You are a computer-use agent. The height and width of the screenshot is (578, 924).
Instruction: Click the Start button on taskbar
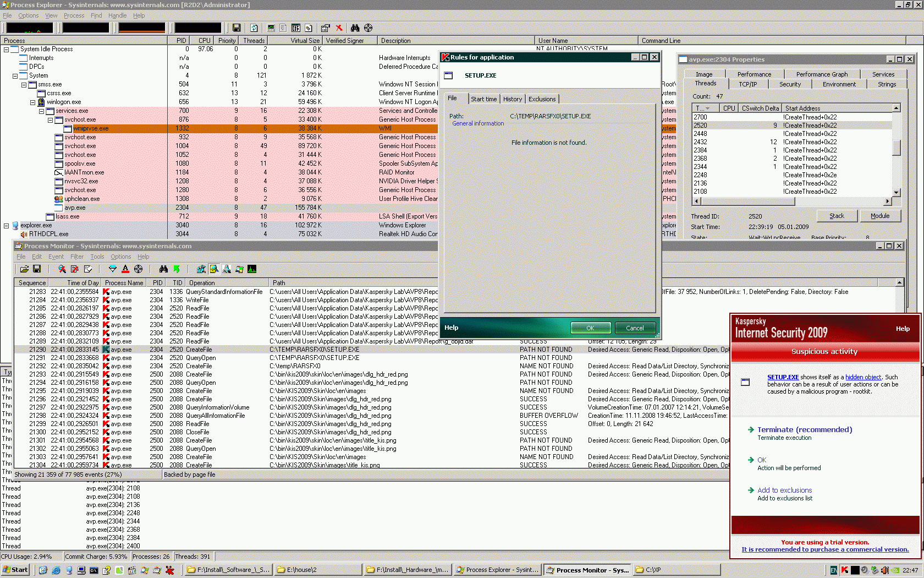tap(15, 570)
